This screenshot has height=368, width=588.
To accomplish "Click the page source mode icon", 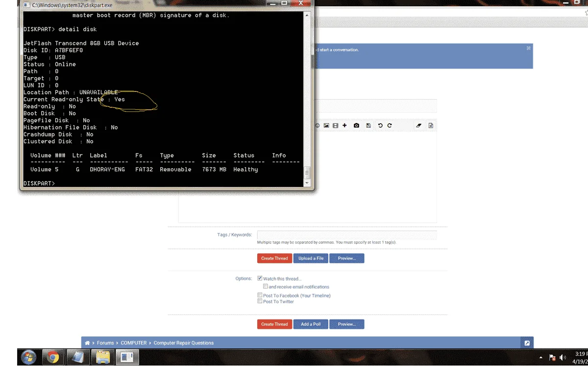I will (431, 126).
